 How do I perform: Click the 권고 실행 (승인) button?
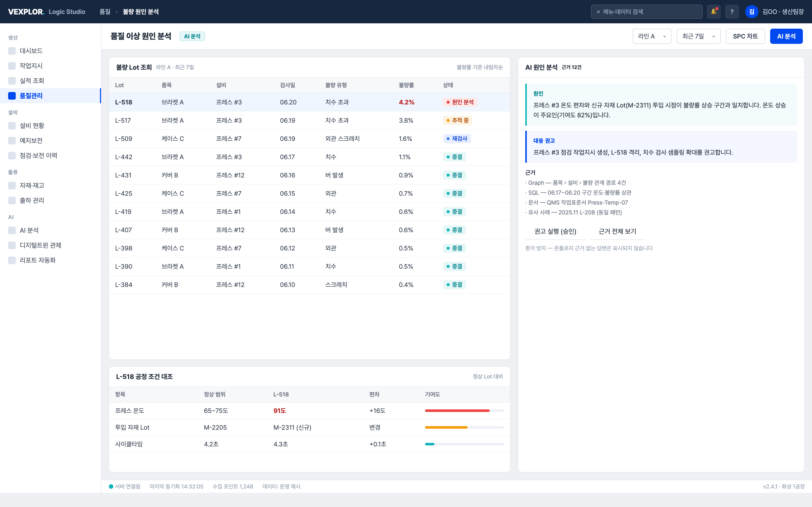555,231
